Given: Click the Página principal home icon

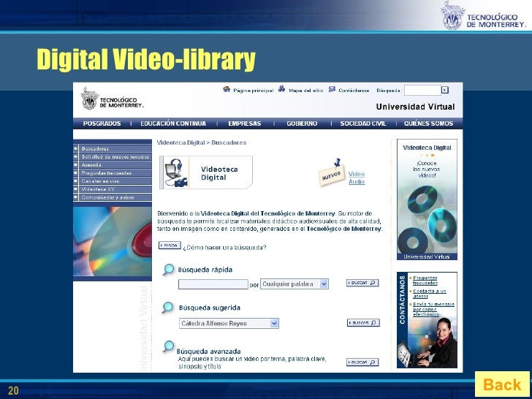Looking at the screenshot, I should pyautogui.click(x=227, y=89).
